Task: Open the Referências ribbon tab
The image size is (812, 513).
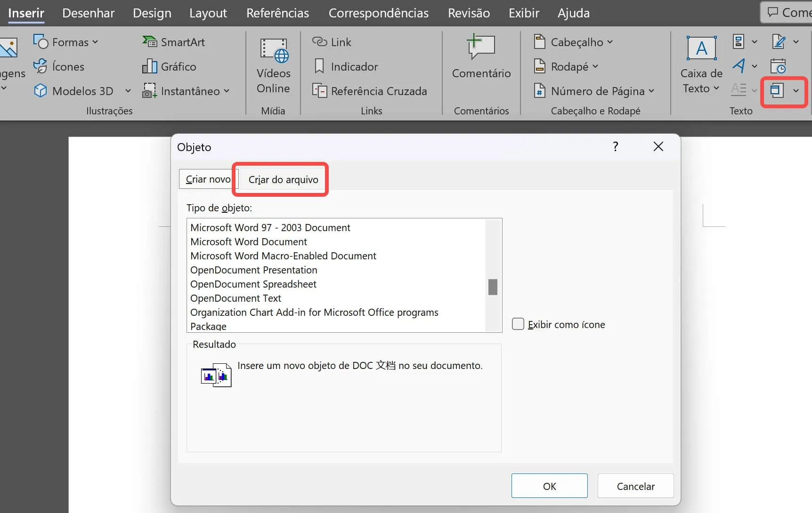Action: click(278, 13)
